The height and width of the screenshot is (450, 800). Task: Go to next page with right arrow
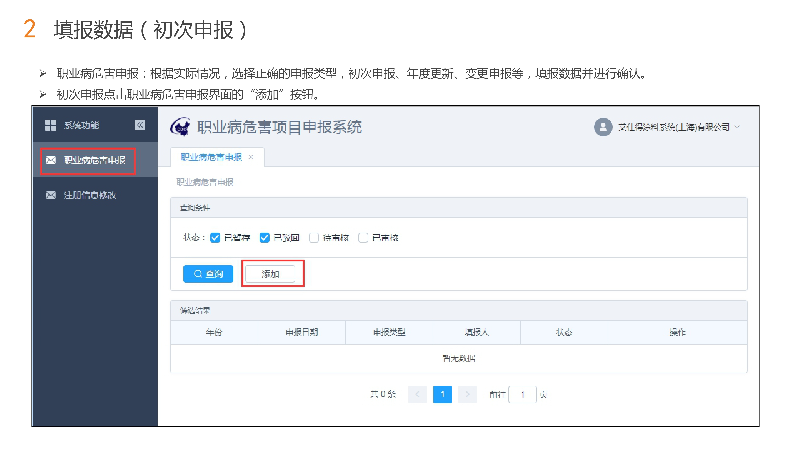(x=467, y=394)
